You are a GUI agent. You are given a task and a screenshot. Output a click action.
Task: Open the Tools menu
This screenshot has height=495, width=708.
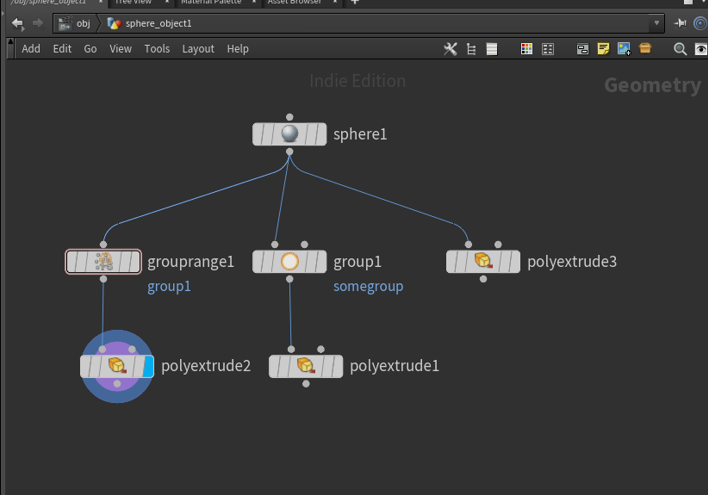pos(157,49)
